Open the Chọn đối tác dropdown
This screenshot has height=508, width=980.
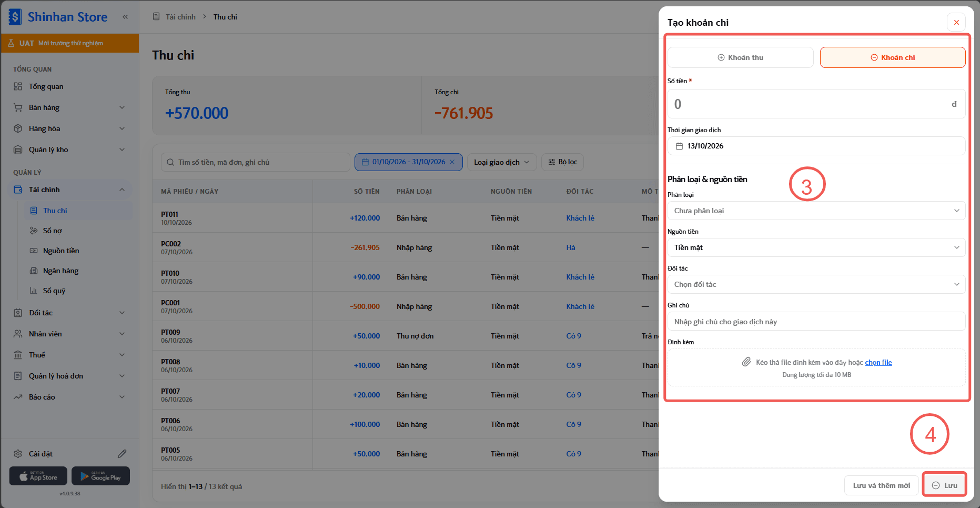click(x=816, y=284)
